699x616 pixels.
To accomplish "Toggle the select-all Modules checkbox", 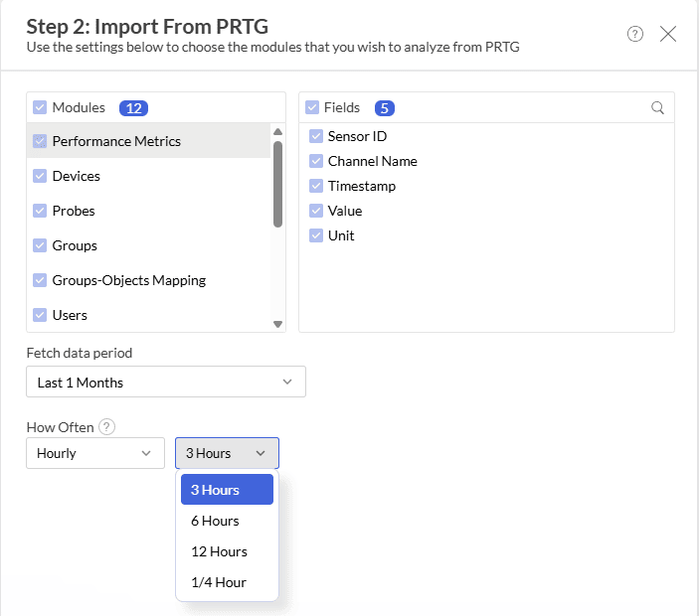I will point(40,107).
